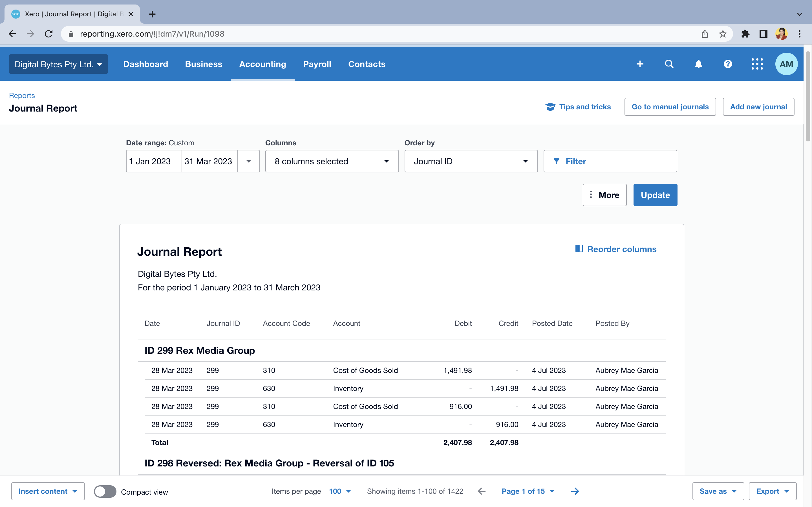This screenshot has height=507, width=812.
Task: Click the plus quick-add icon in header
Action: coord(640,64)
